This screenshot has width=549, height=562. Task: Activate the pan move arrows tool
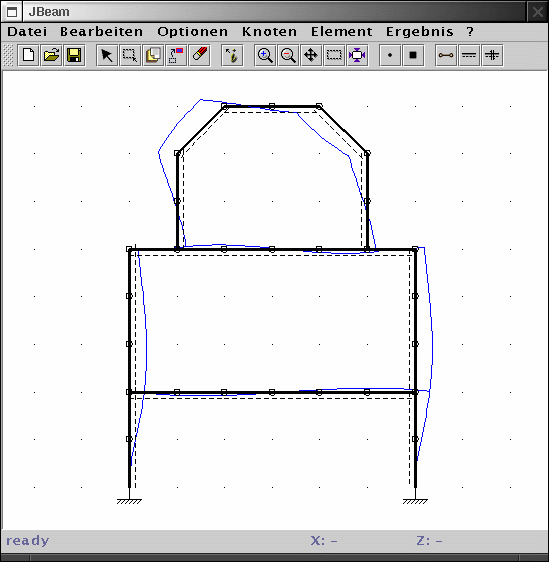pyautogui.click(x=311, y=56)
